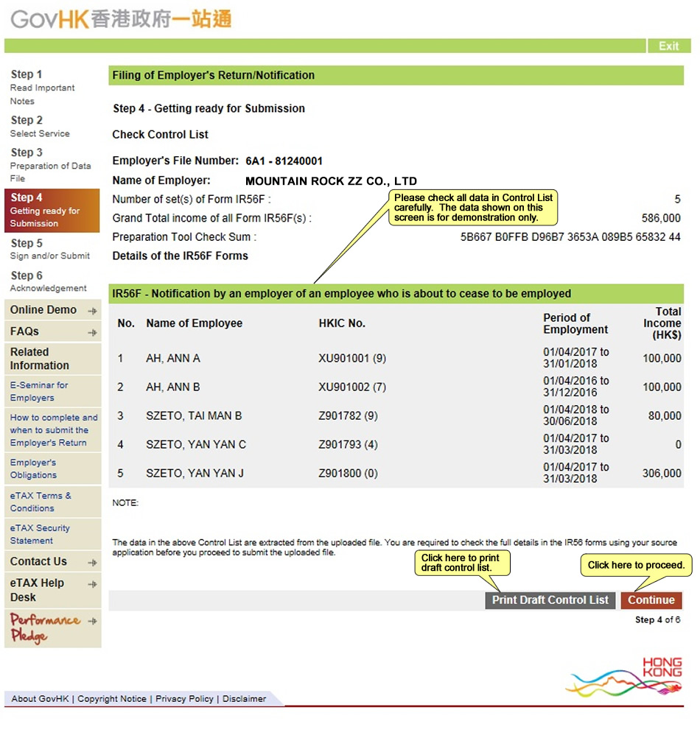Expand Performance Pledge arrow icon

[93, 621]
